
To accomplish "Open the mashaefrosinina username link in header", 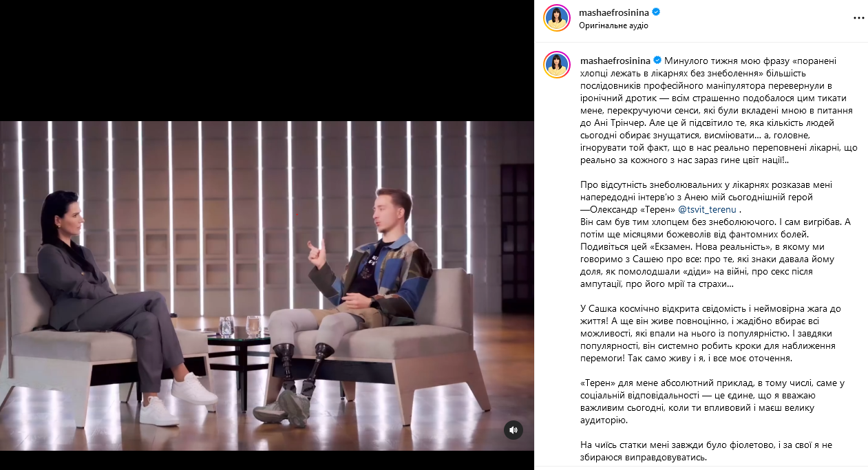I will [x=615, y=12].
